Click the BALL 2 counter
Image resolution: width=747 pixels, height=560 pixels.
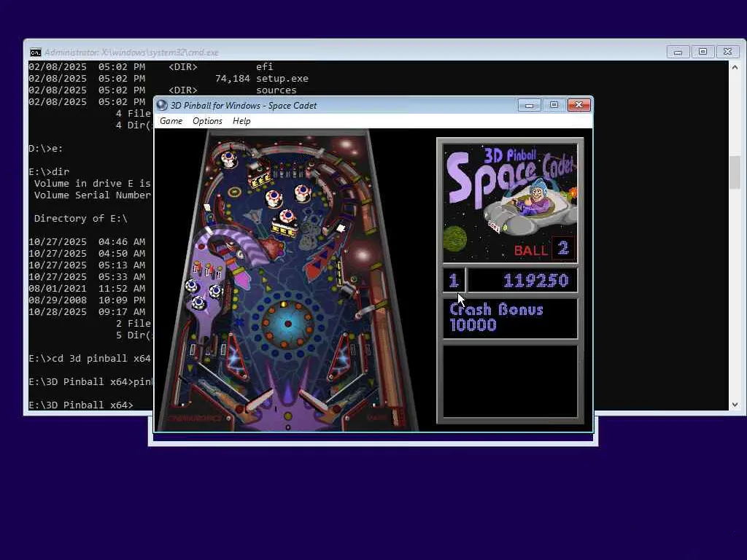point(544,249)
